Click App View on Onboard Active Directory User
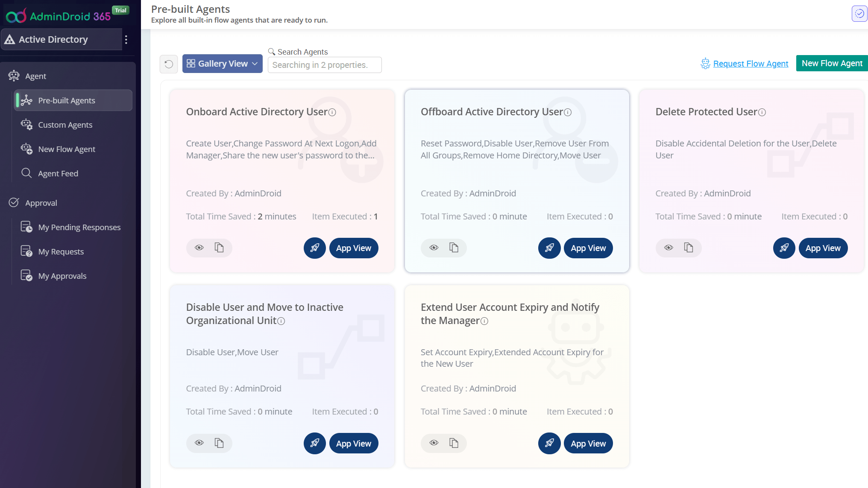868x488 pixels. point(354,248)
